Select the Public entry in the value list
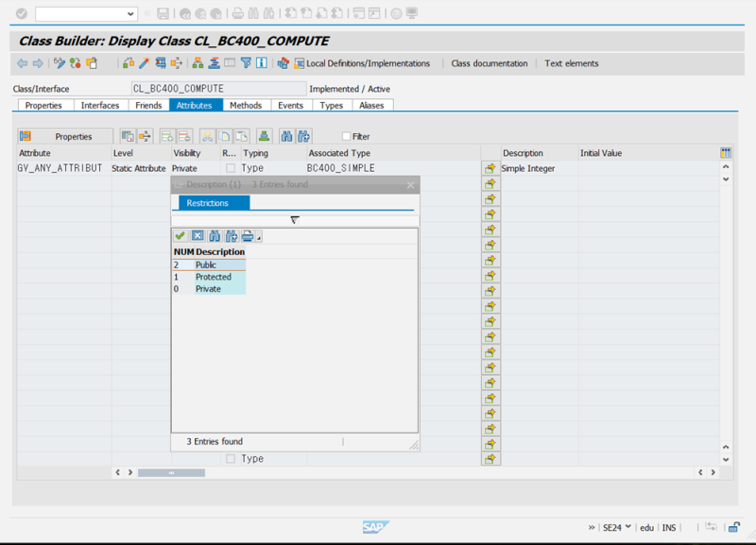 pyautogui.click(x=209, y=264)
